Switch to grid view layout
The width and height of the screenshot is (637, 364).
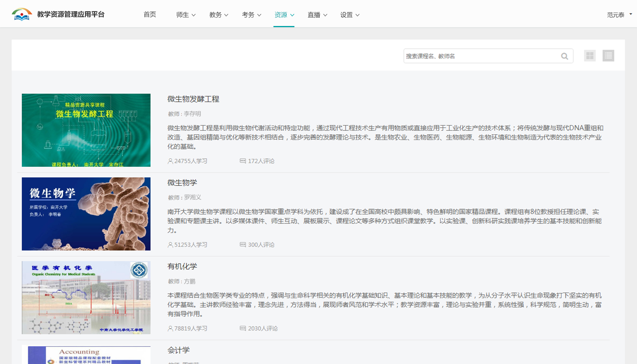[x=590, y=56]
